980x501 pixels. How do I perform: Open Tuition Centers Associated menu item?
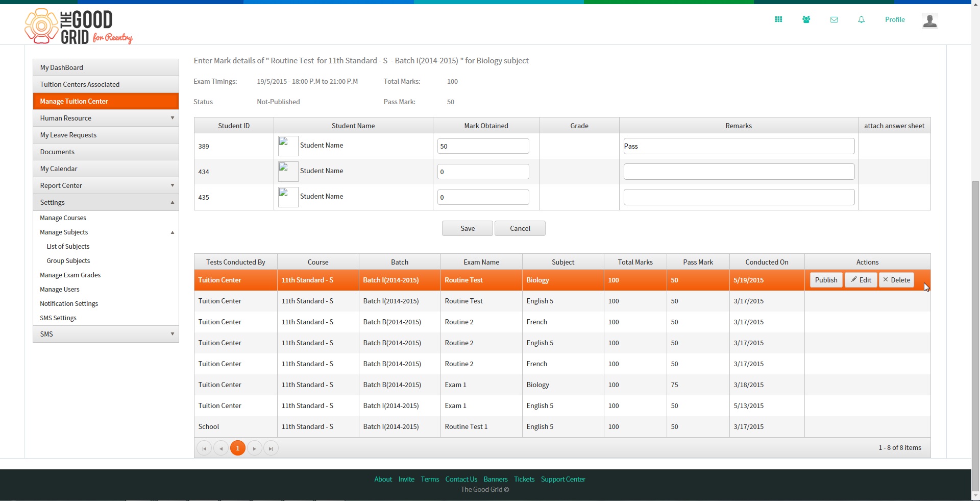(x=106, y=84)
